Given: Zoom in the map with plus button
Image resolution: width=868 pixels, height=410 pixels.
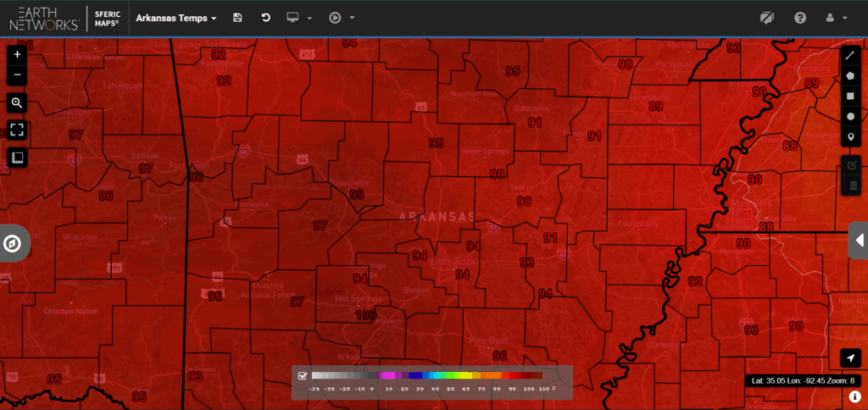Looking at the screenshot, I should point(17,54).
